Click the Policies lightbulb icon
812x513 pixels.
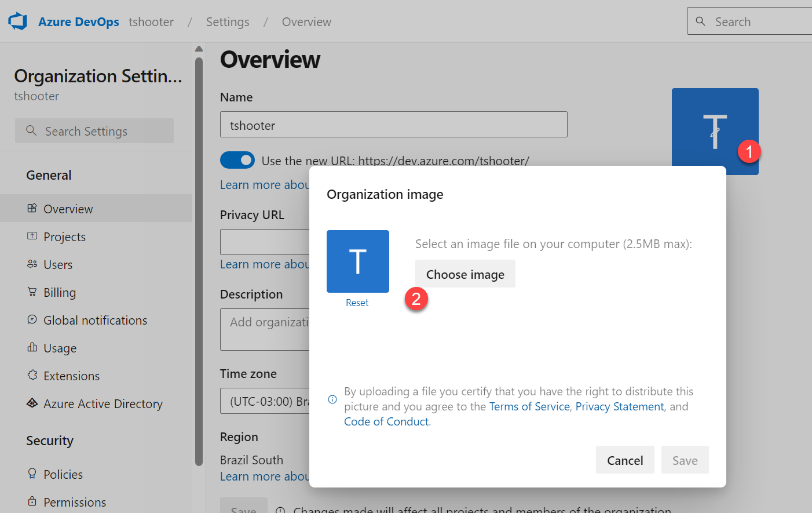(x=32, y=474)
